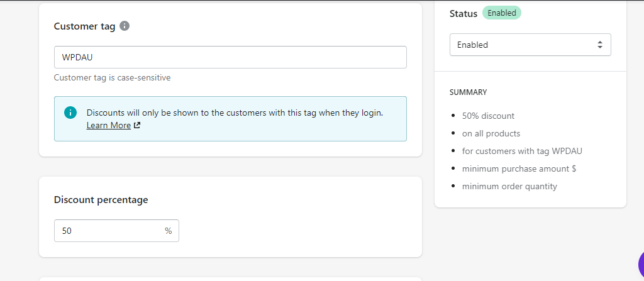The image size is (644, 281).
Task: Click the external link icon after Learn More
Action: [x=137, y=125]
